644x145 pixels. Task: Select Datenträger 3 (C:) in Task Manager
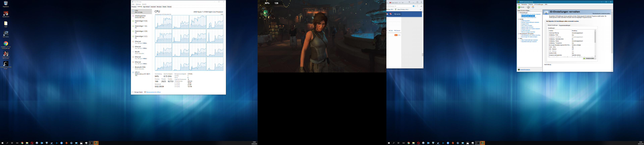coord(142,37)
